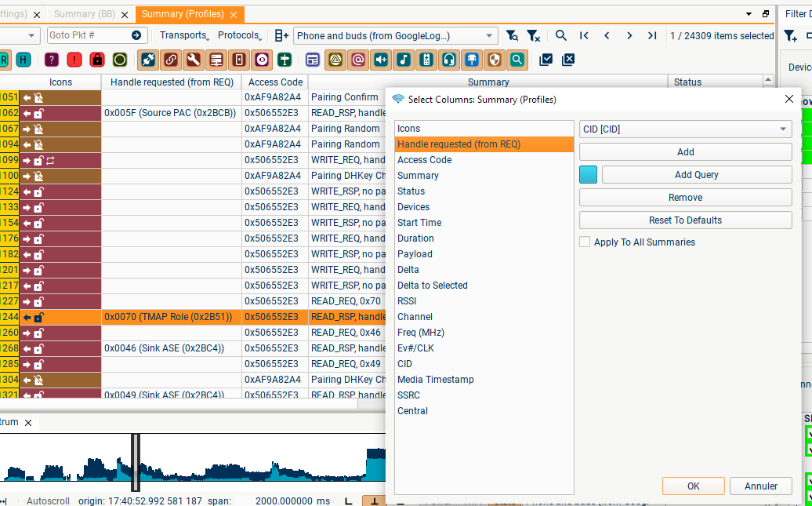This screenshot has width=812, height=506.
Task: Select Payload in the columns list
Action: pos(415,254)
